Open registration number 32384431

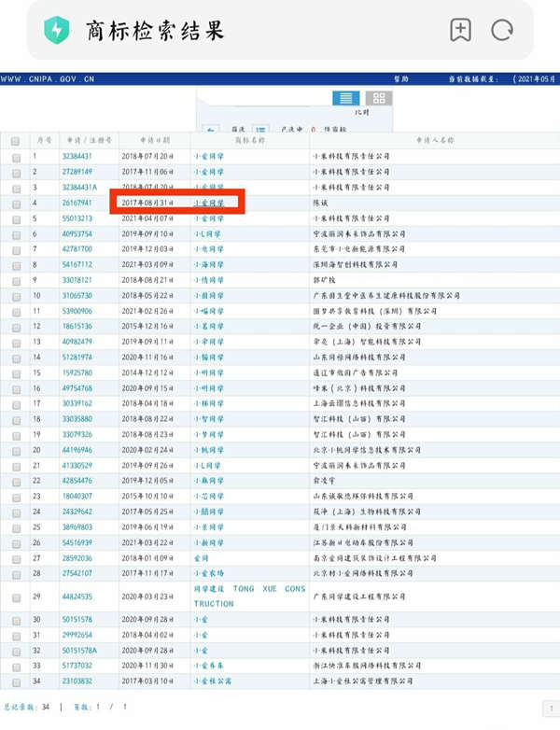tap(77, 156)
